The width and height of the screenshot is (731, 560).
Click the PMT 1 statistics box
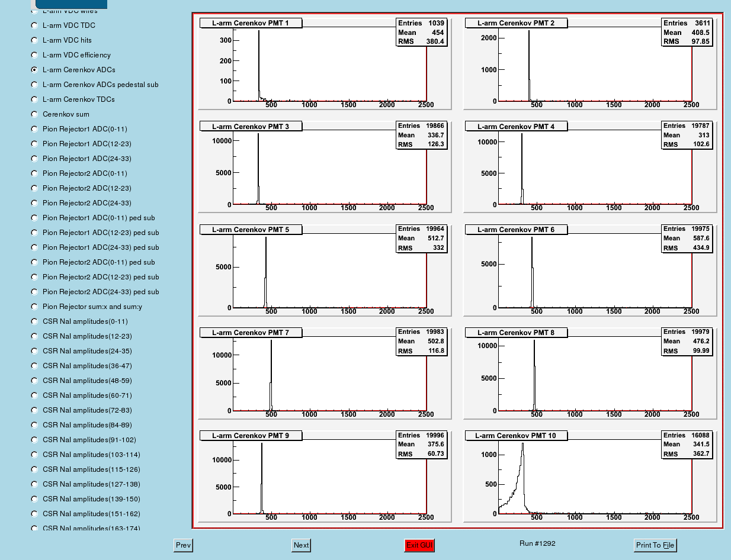click(421, 32)
